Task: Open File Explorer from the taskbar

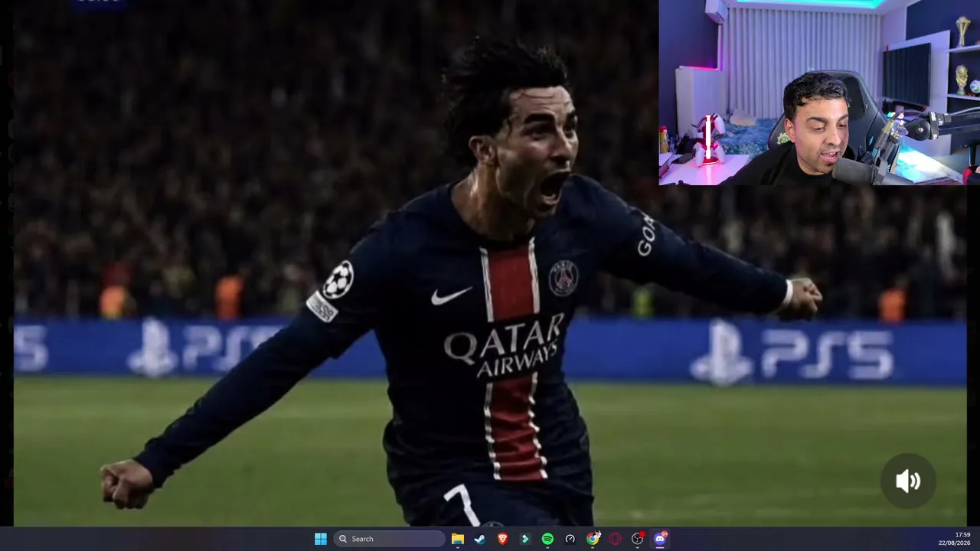Action: (457, 539)
